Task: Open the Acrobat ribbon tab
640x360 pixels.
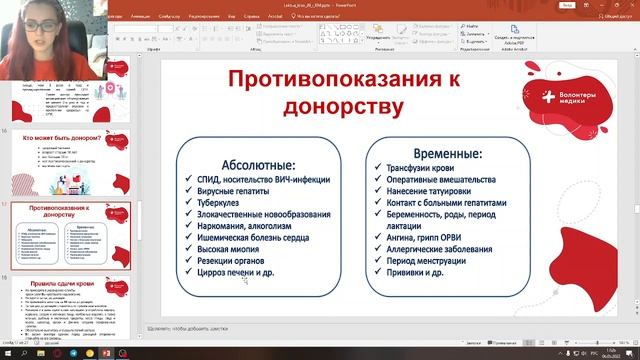Action: click(x=275, y=16)
